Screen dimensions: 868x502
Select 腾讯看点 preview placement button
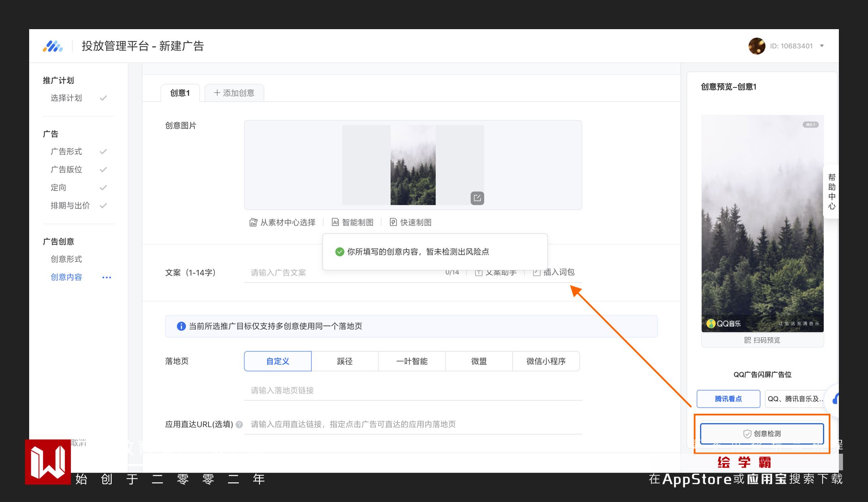(728, 399)
